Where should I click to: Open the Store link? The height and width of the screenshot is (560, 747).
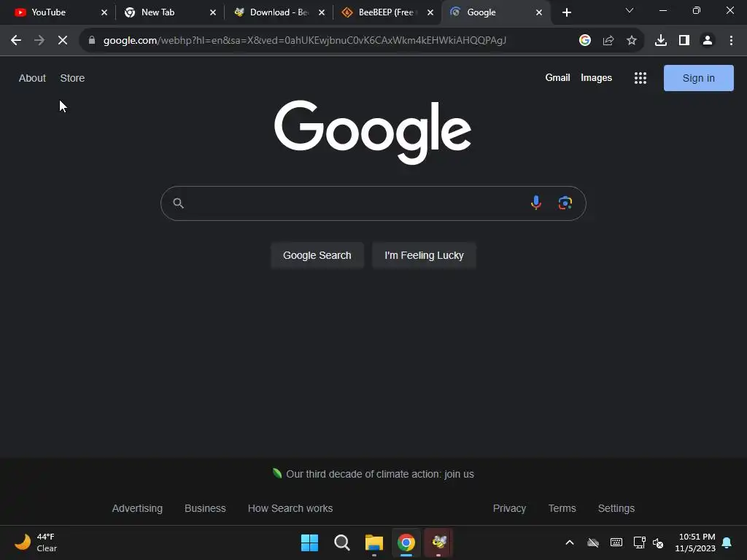coord(72,78)
